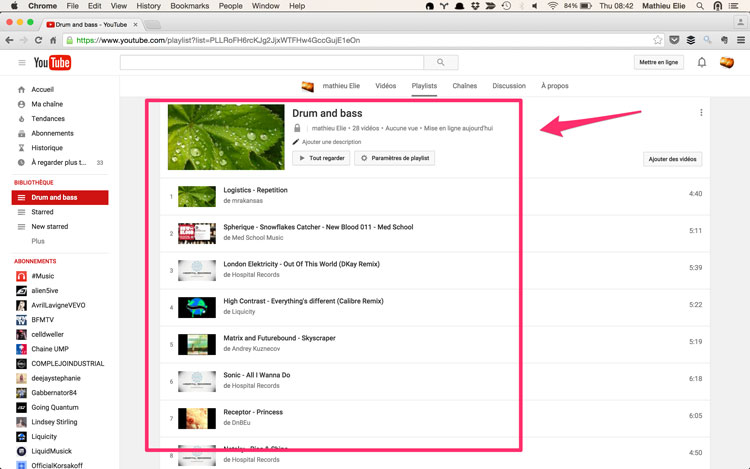Open Spherique - Snowflakes Catcher video
750x469 pixels.
click(x=318, y=227)
